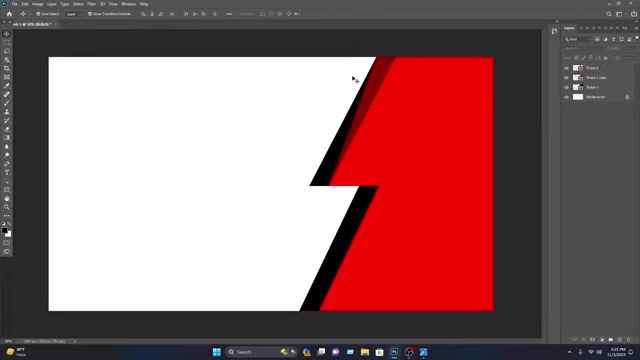
Task: Select the Brush tool
Action: pos(7,103)
